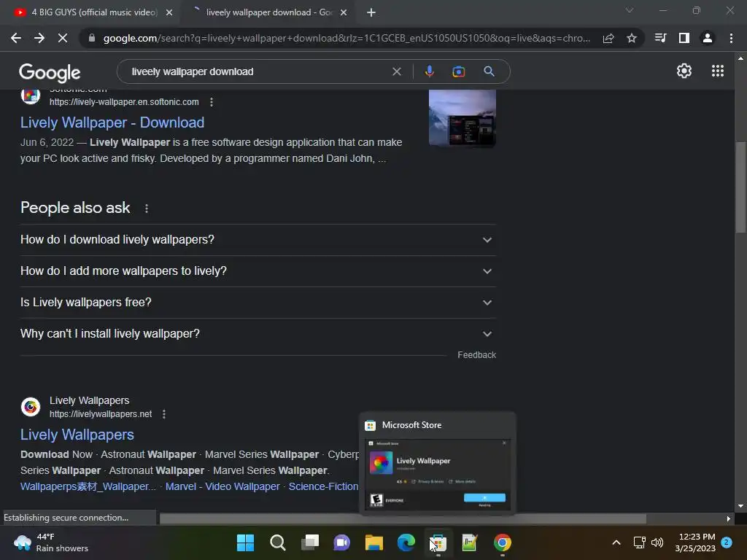
Task: Bookmark this page with the star
Action: point(632,38)
